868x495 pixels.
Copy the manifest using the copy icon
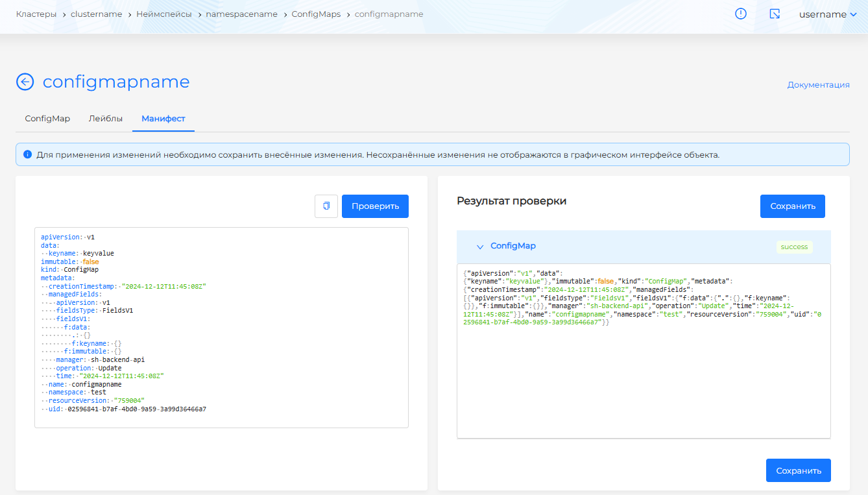[326, 206]
